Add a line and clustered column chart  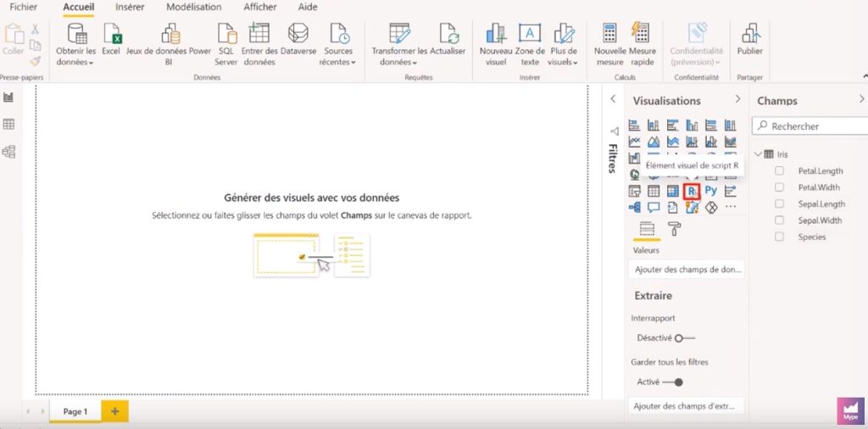tap(711, 142)
